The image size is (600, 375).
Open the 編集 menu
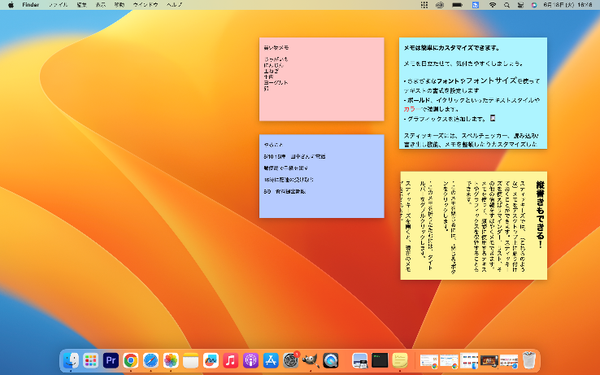(x=82, y=5)
